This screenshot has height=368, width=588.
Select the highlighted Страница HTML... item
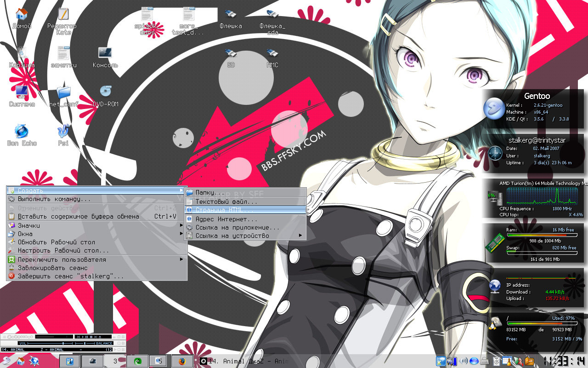pos(245,210)
